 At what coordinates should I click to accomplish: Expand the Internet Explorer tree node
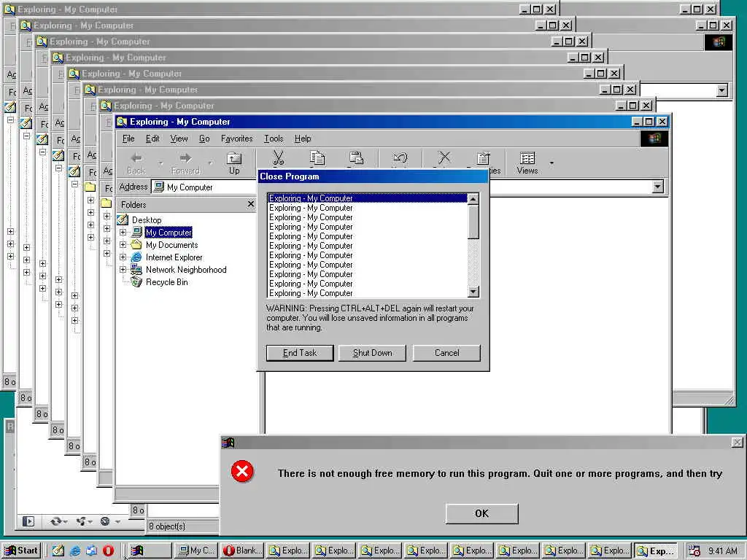point(123,257)
